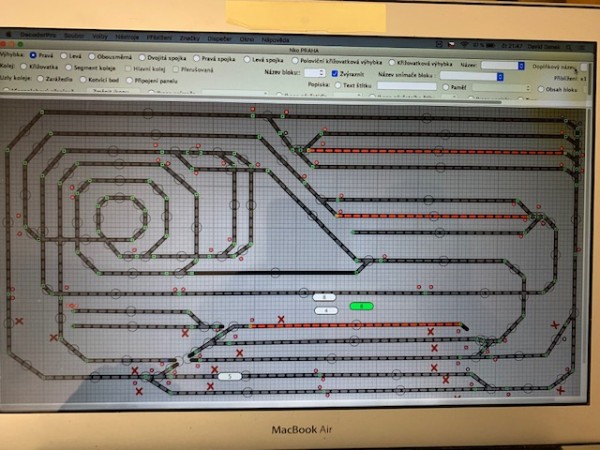
Task: Click the battery status icon in menu bar
Action: pos(490,45)
